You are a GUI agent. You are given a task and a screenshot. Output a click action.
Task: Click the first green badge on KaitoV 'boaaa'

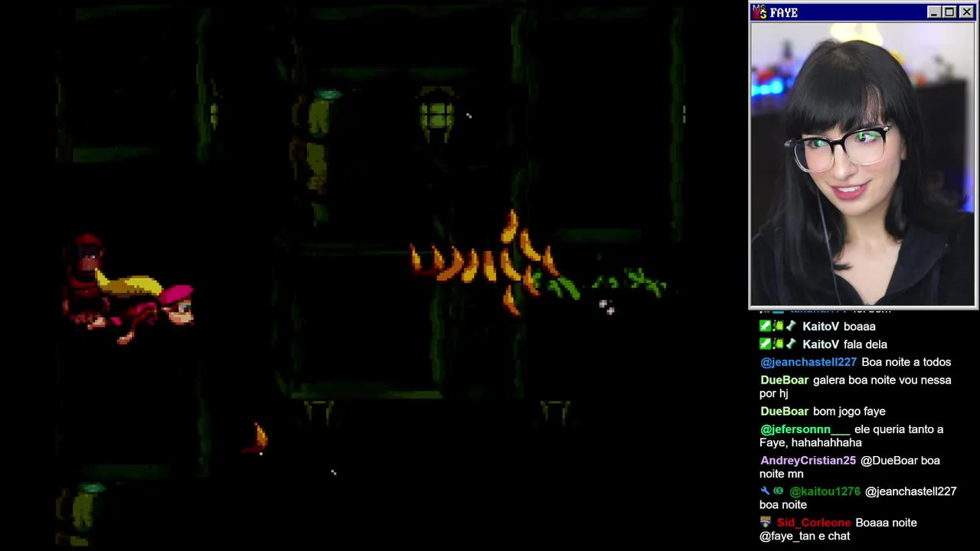coord(765,326)
